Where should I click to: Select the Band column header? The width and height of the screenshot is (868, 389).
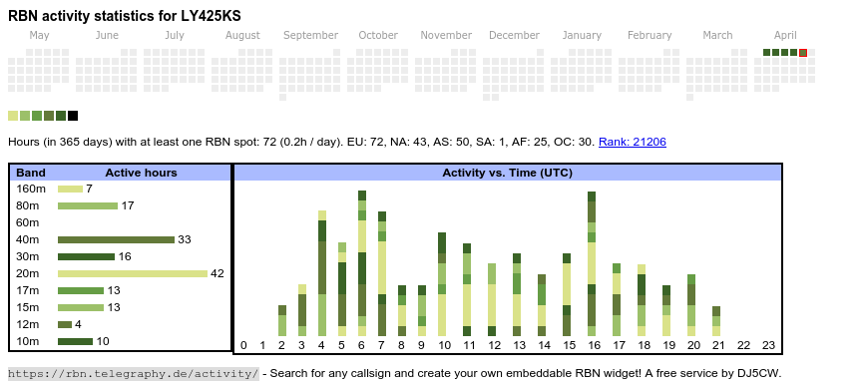[31, 173]
